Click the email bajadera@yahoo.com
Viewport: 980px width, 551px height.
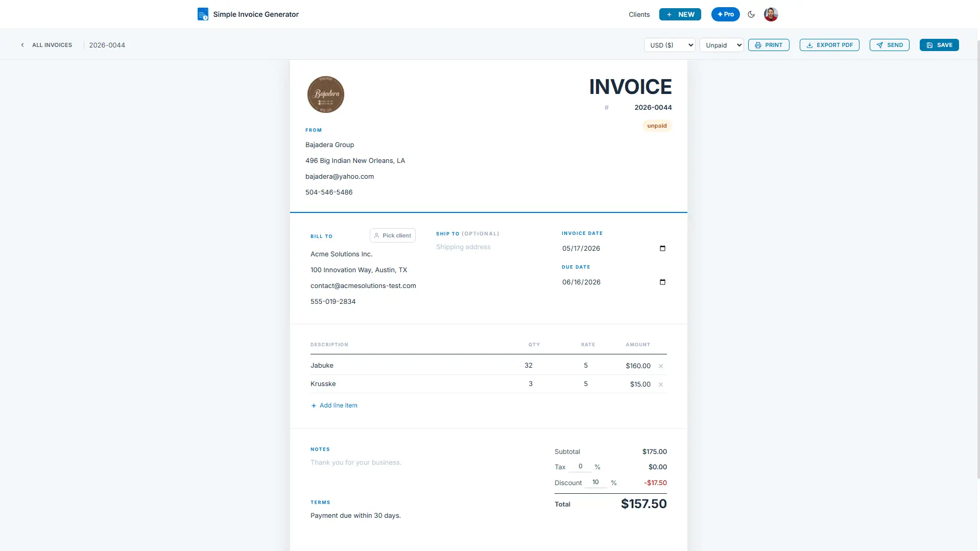tap(340, 177)
